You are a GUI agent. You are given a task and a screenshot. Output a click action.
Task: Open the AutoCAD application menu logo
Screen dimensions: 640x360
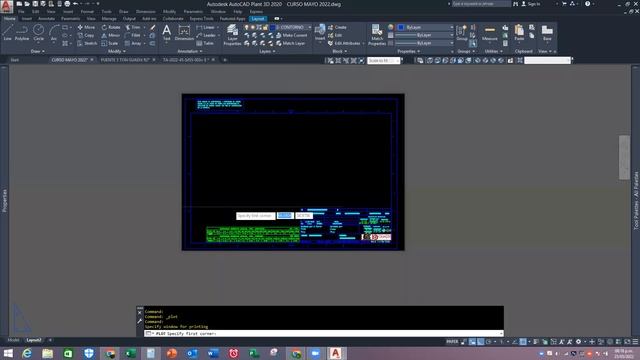[6, 7]
